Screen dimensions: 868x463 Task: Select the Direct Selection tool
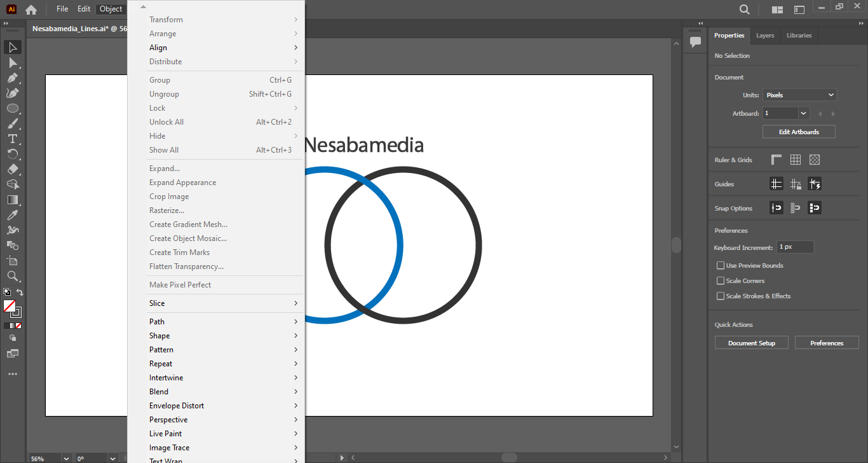pos(13,63)
